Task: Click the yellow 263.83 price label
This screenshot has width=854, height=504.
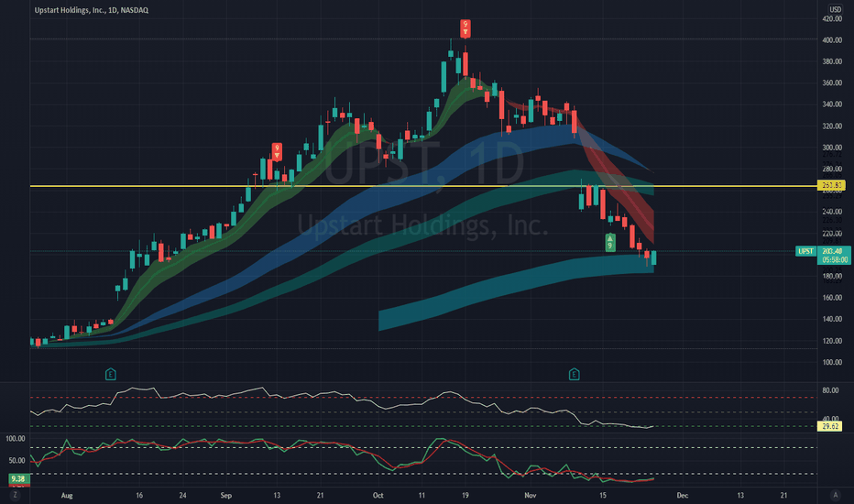Action: point(832,185)
